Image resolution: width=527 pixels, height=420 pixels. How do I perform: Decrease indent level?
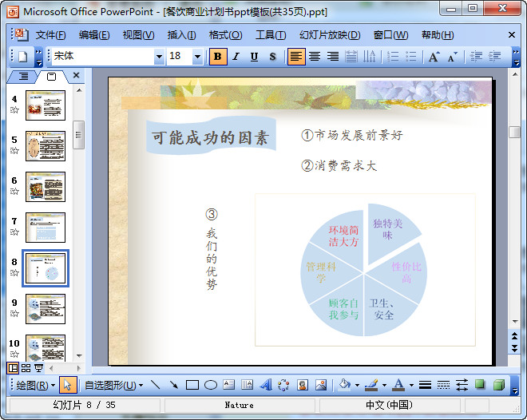tap(476, 56)
